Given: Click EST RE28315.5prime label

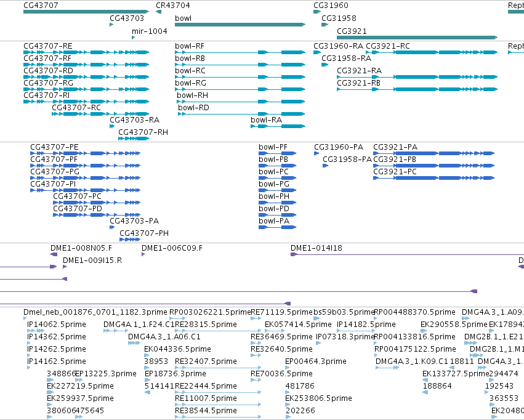Looking at the screenshot, I should coord(206,325).
